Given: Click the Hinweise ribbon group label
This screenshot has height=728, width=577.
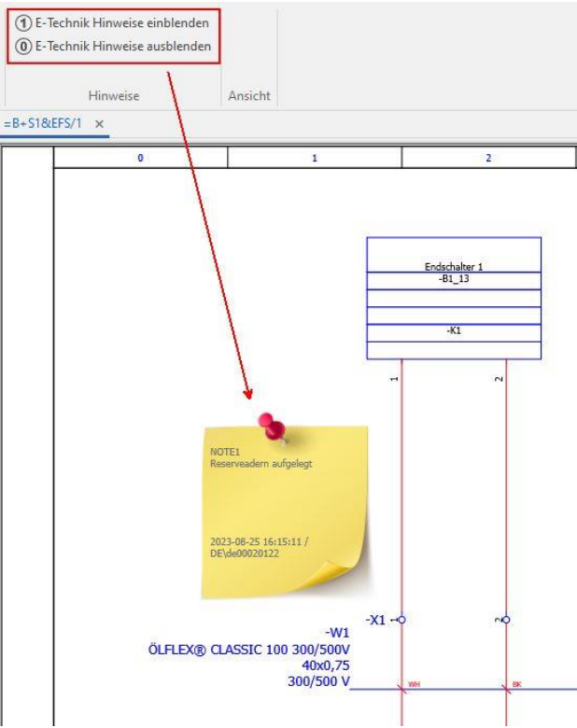Looking at the screenshot, I should [x=114, y=95].
